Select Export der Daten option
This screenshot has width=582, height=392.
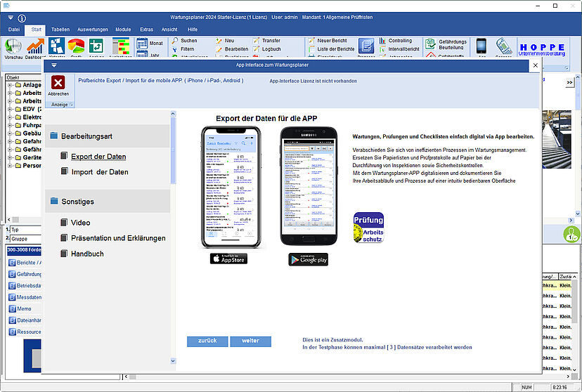pyautogui.click(x=98, y=157)
